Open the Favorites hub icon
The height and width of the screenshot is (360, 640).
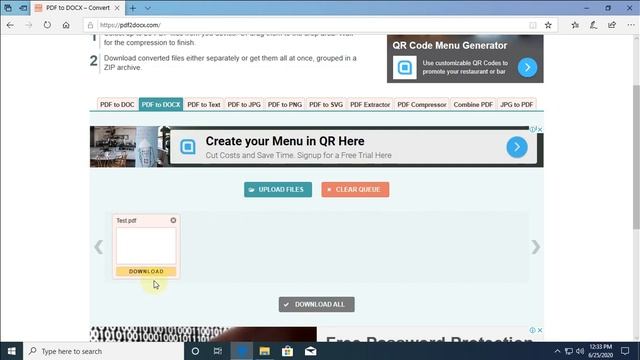tap(575, 25)
